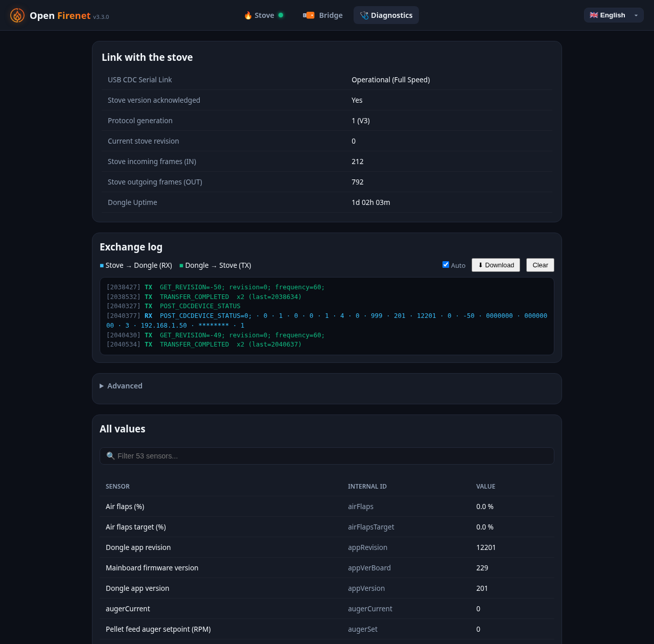Click the Current stove revision label
Screen dimensions: 654x644
click(x=144, y=141)
